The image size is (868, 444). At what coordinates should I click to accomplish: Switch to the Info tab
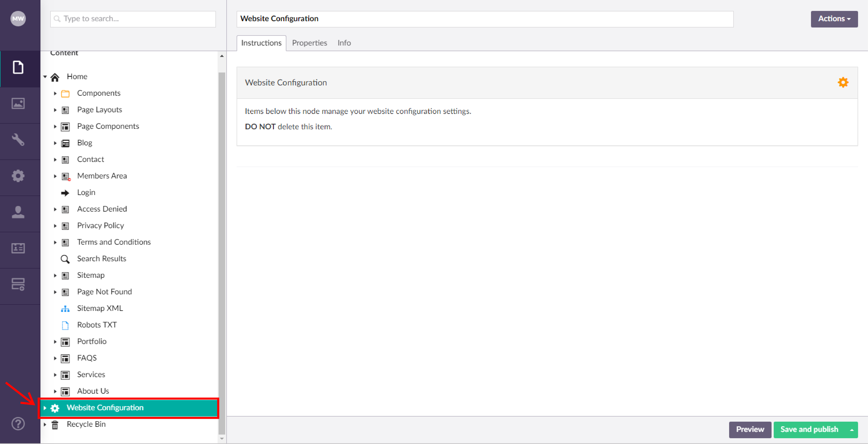[344, 43]
